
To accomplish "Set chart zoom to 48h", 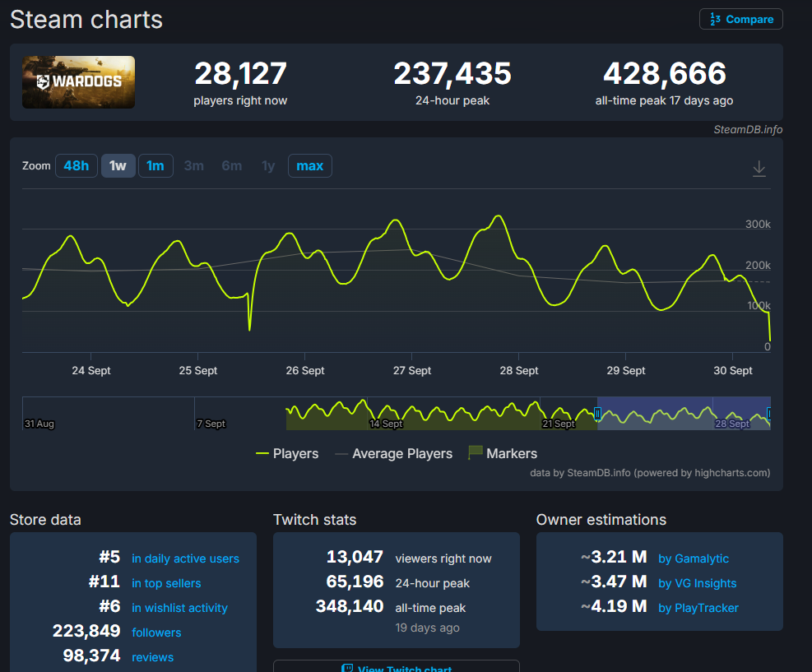I will click(x=77, y=165).
